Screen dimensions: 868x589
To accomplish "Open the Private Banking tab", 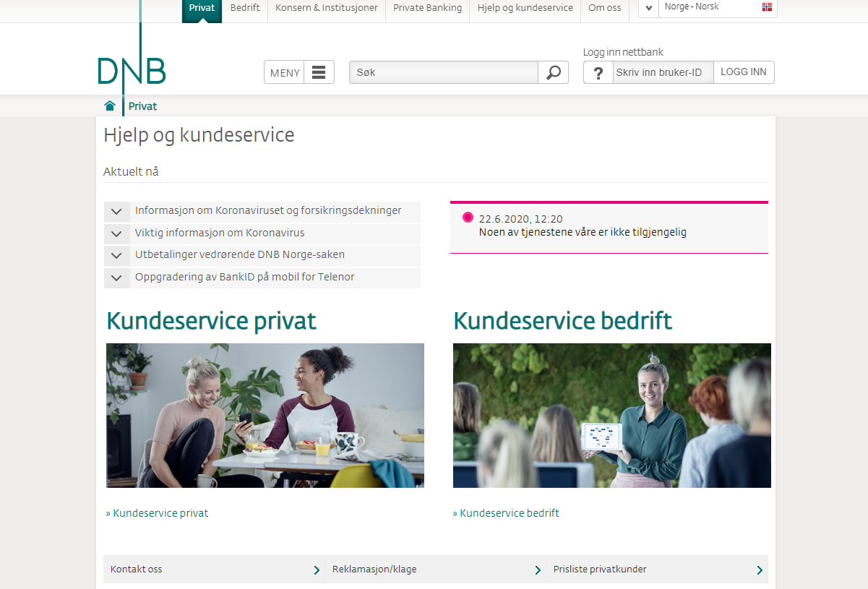I will click(x=427, y=8).
